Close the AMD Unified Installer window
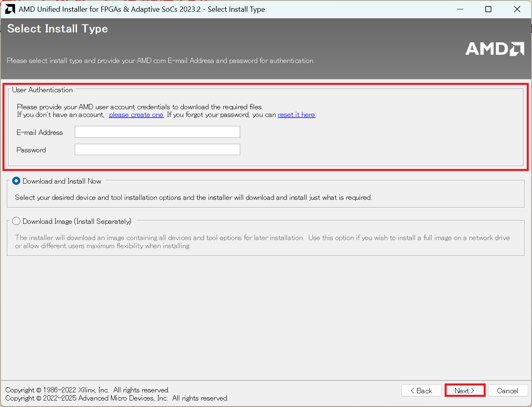The height and width of the screenshot is (407, 532). click(517, 9)
